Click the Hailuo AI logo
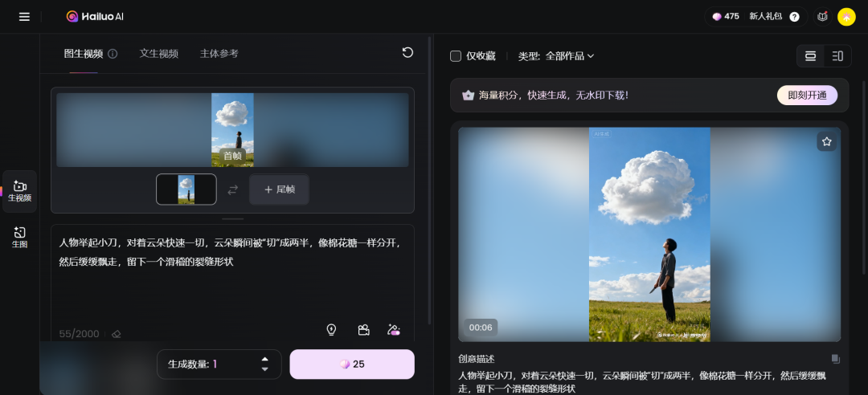Image resolution: width=868 pixels, height=395 pixels. tap(95, 17)
